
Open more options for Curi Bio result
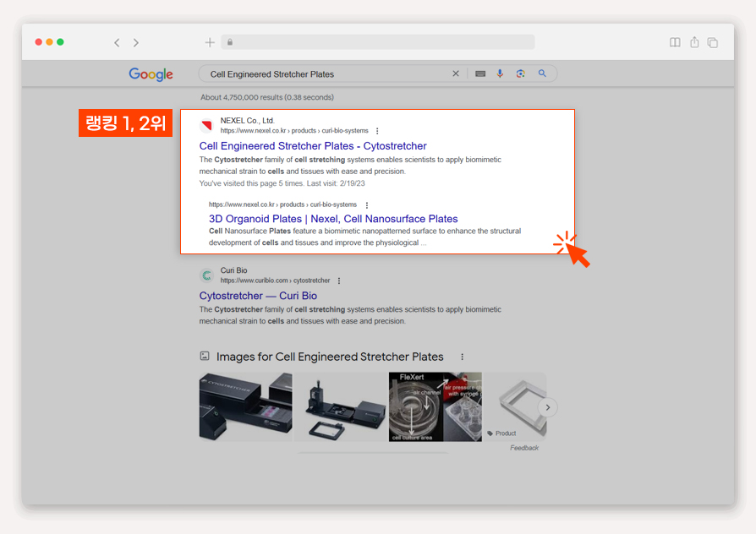click(339, 281)
